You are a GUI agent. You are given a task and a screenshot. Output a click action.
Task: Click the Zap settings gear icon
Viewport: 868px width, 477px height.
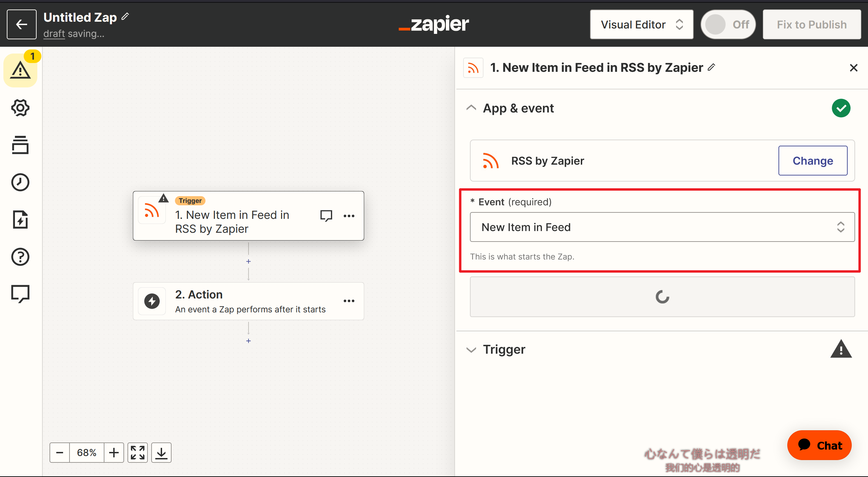[20, 107]
